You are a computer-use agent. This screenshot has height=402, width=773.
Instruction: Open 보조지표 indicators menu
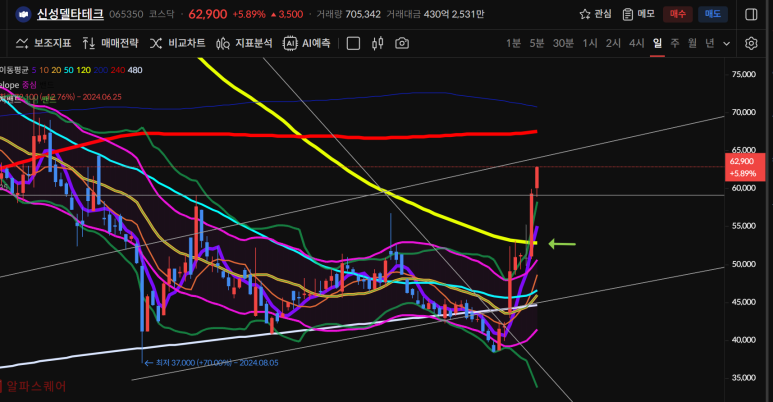click(43, 43)
